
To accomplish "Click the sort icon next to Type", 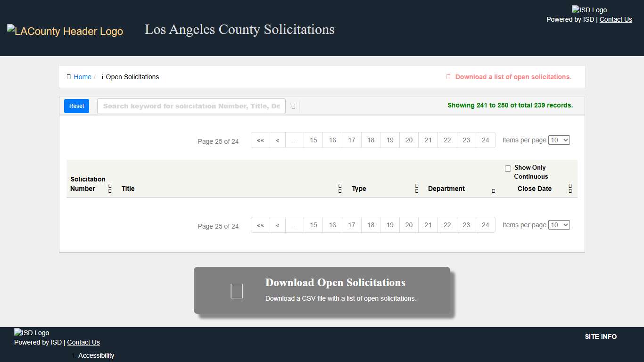I will click(x=416, y=188).
